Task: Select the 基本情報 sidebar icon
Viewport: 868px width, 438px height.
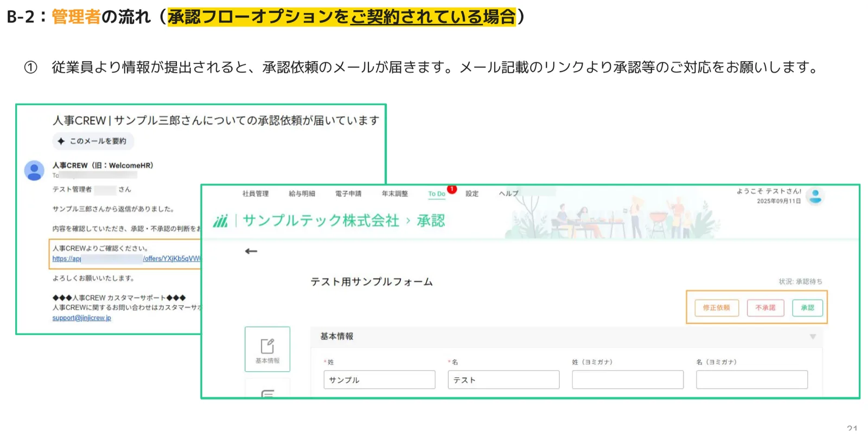Action: [x=267, y=349]
